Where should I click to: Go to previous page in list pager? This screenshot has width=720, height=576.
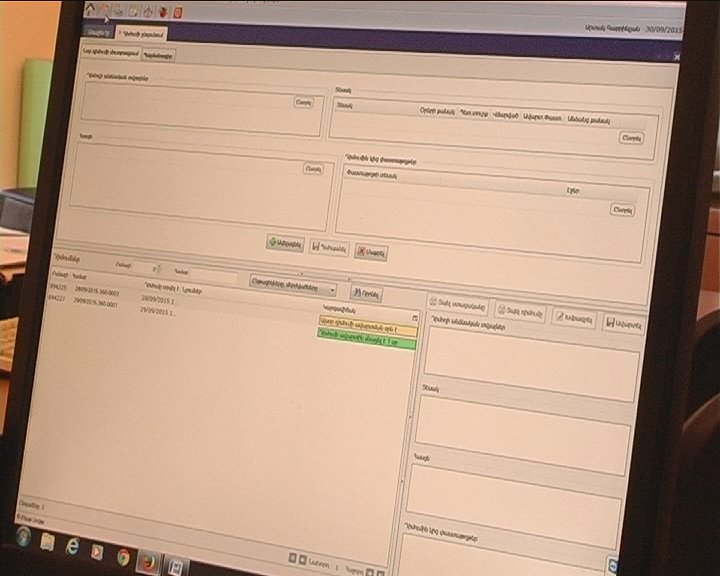point(303,560)
